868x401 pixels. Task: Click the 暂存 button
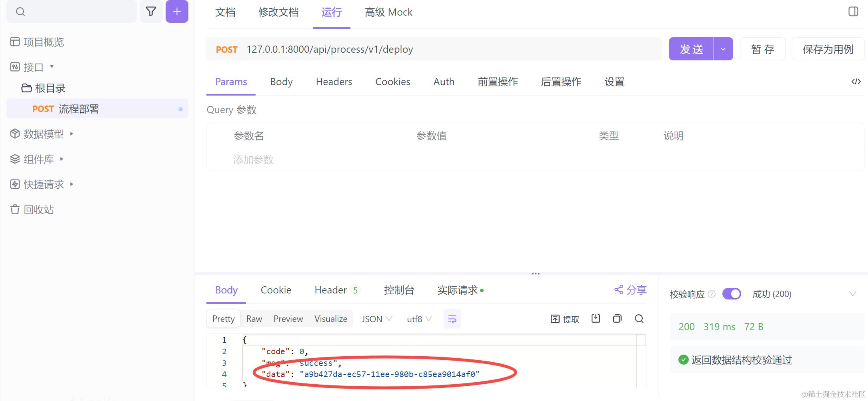pos(763,49)
